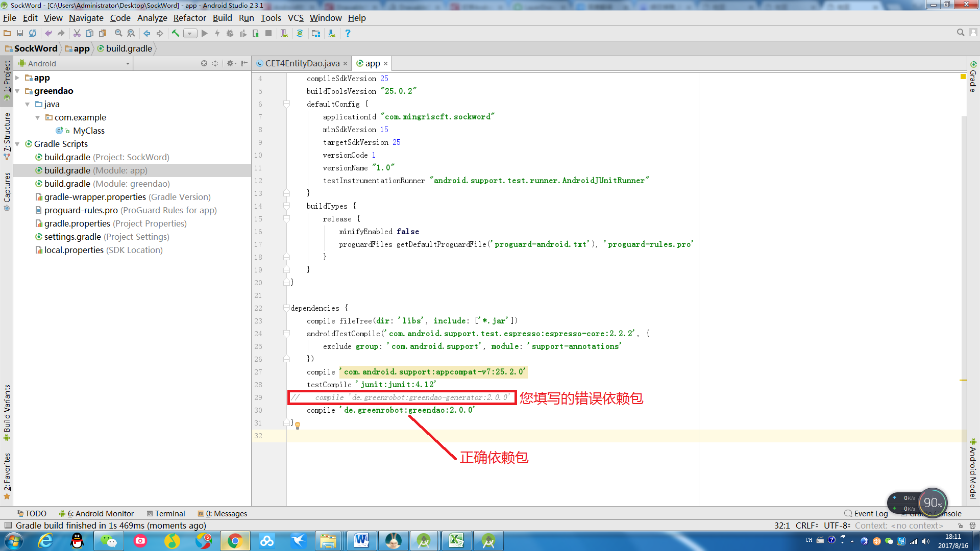
Task: Toggle the 1: Project tool window
Action: click(7, 81)
